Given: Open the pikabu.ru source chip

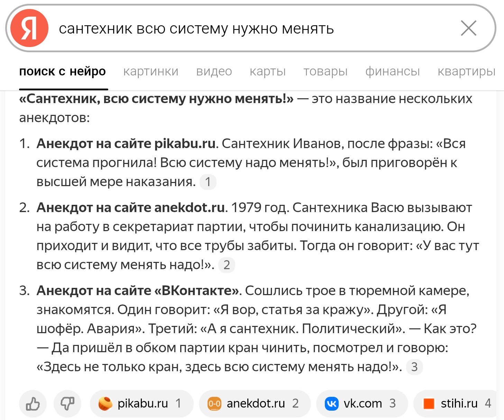Looking at the screenshot, I should pos(141,403).
